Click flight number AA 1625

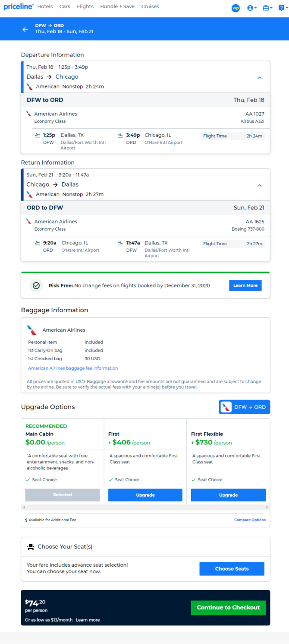tap(255, 222)
